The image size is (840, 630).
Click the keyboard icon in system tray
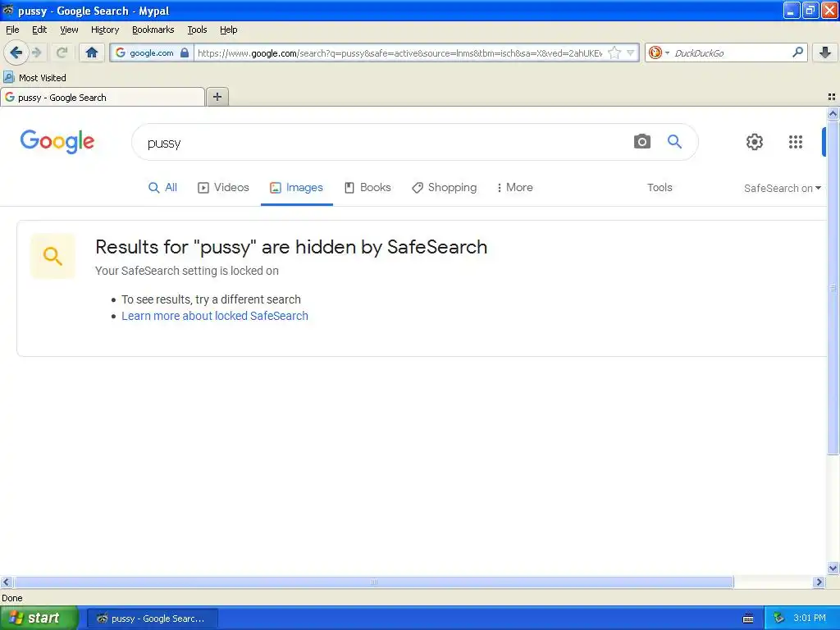click(x=748, y=619)
